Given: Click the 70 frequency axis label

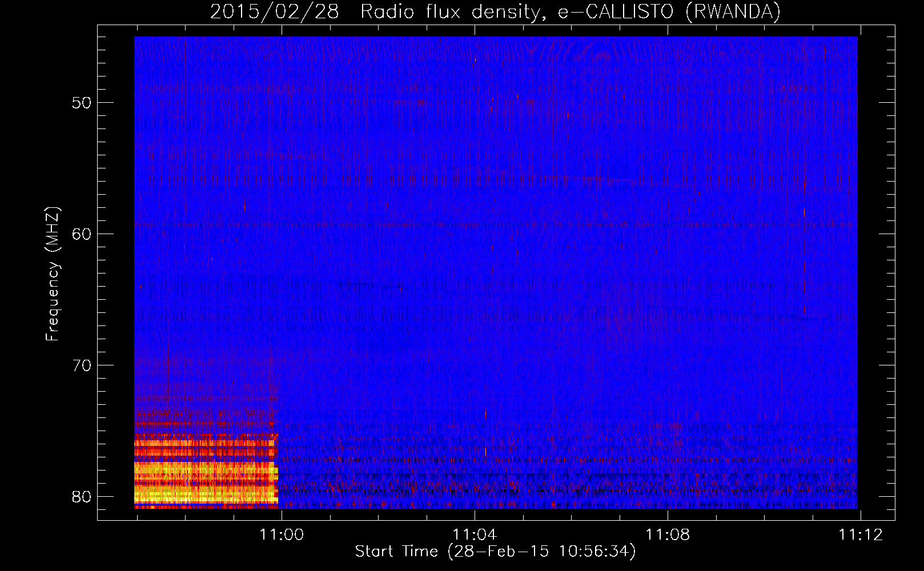Looking at the screenshot, I should tap(82, 365).
